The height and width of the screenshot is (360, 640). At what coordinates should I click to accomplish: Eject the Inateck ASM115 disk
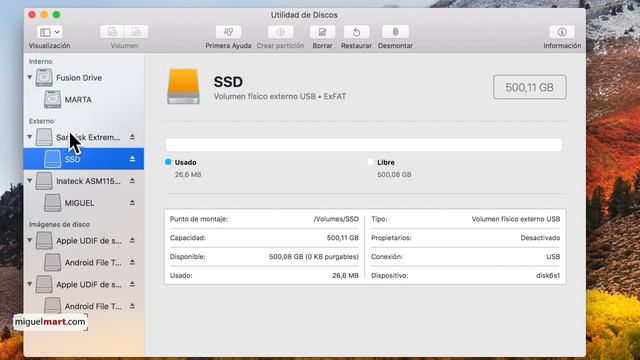132,181
